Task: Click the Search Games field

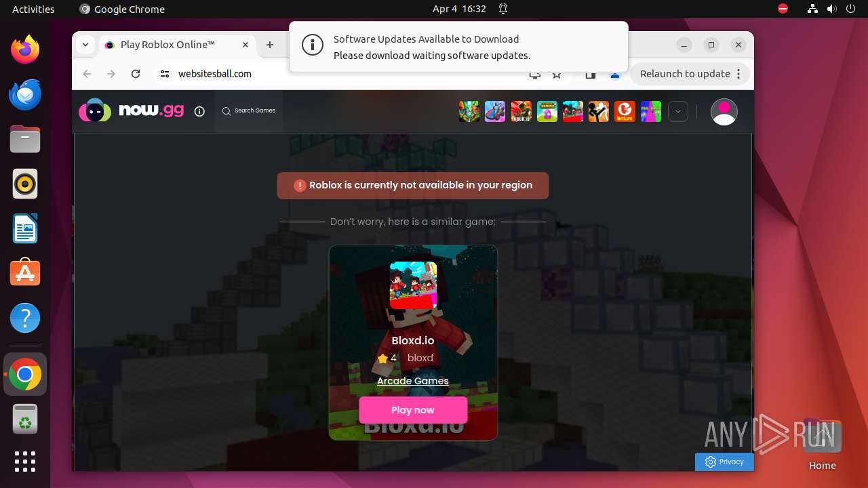Action: 249,110
